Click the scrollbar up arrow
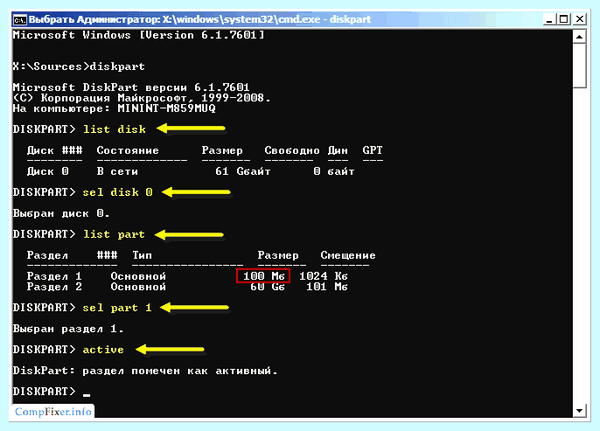 [579, 37]
